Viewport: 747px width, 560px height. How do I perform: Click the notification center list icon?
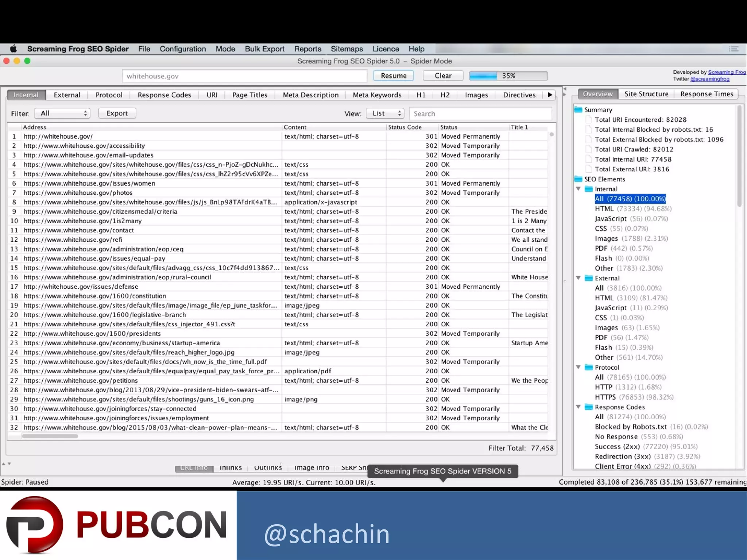click(734, 49)
